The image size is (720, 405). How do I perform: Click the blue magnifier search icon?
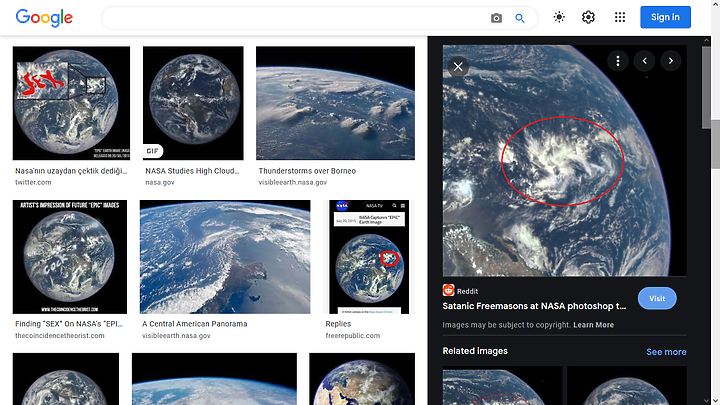pyautogui.click(x=519, y=18)
